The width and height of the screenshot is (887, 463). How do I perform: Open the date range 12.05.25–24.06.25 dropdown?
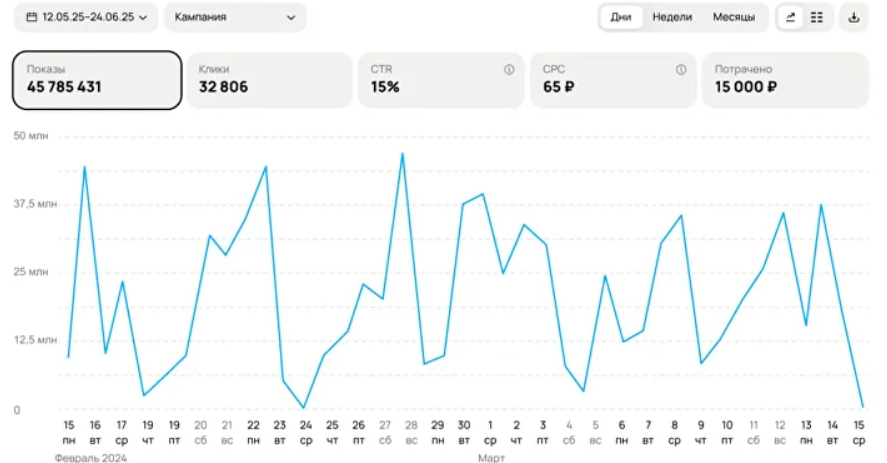click(86, 17)
